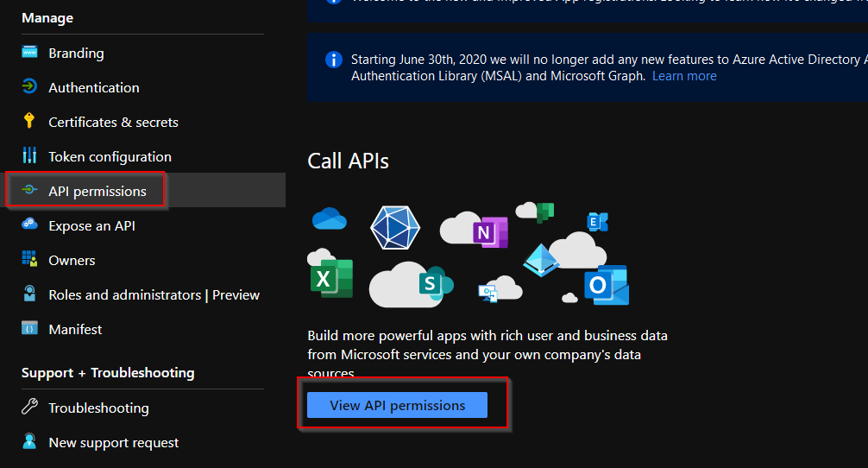Click the Troubleshooting wrench icon
868x468 pixels.
tap(30, 408)
